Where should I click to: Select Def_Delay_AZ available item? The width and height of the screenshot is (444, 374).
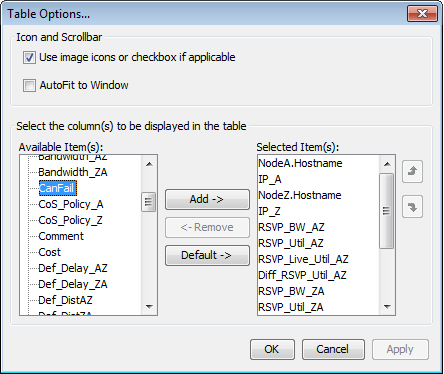pyautogui.click(x=73, y=268)
